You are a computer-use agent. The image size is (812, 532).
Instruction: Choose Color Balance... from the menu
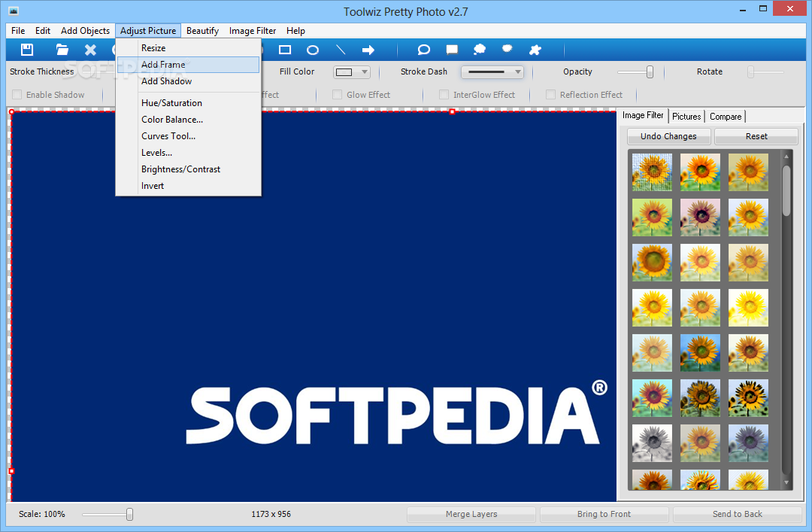click(189, 119)
